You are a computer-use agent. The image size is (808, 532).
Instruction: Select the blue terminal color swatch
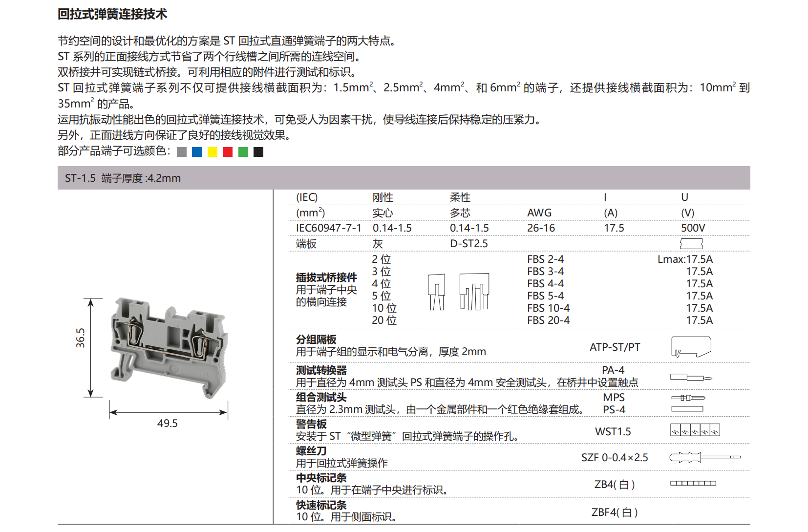[196, 152]
